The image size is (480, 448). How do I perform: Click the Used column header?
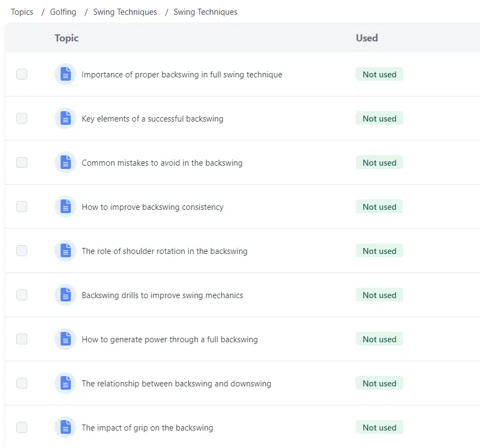[367, 38]
